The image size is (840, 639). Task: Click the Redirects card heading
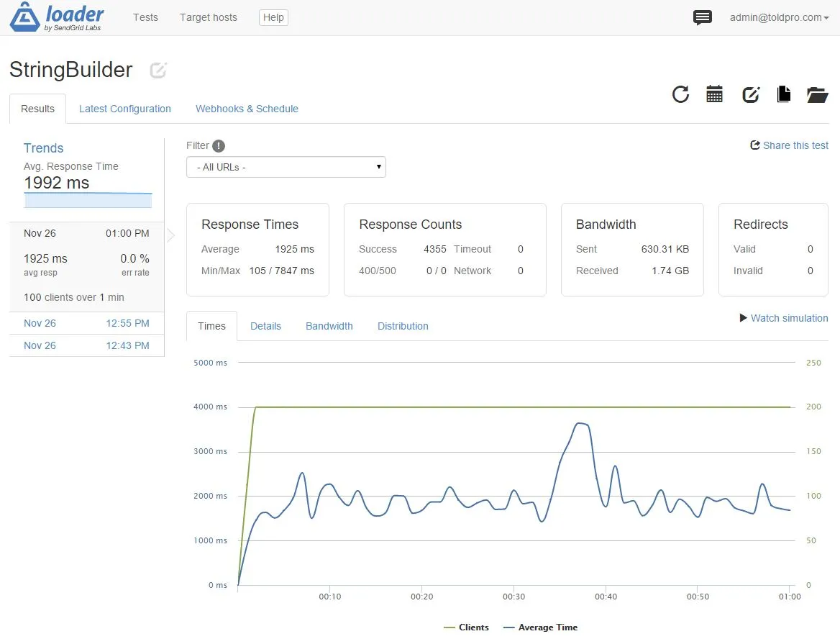coord(761,225)
